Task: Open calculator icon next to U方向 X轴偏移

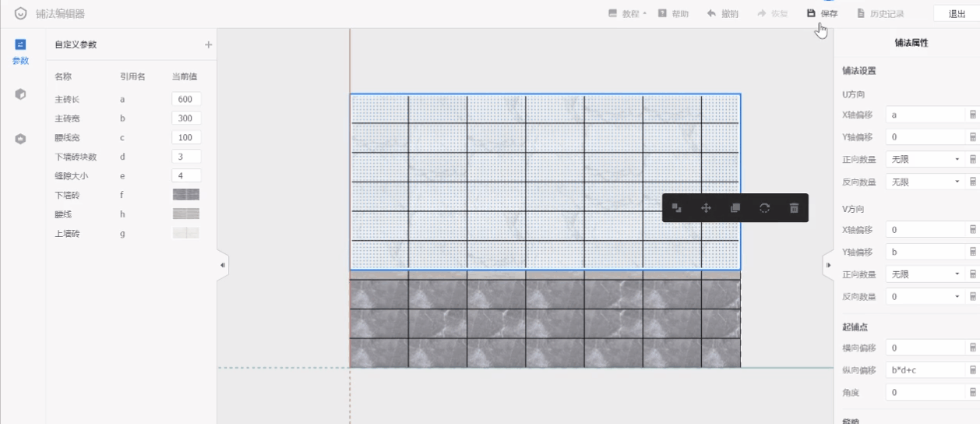Action: [x=973, y=115]
